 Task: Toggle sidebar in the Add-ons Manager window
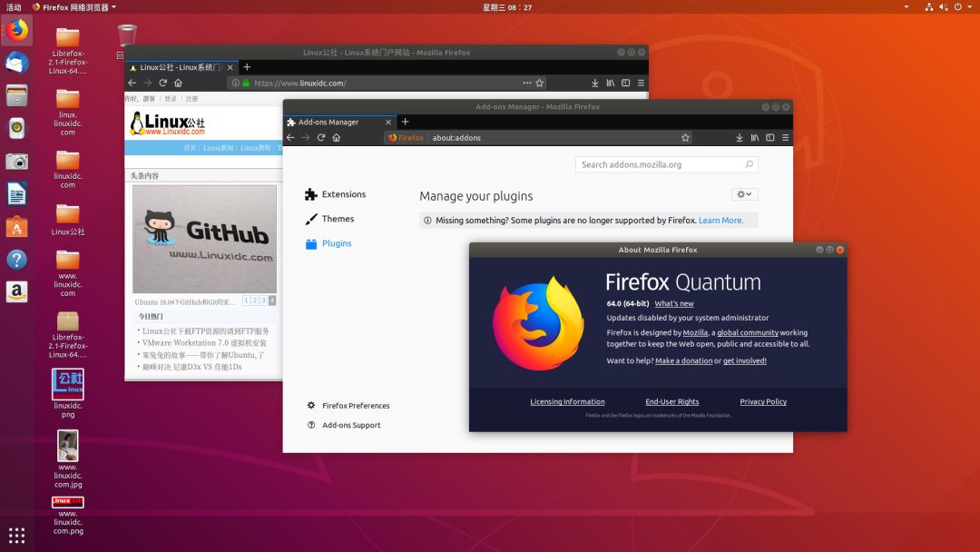pyautogui.click(x=770, y=137)
